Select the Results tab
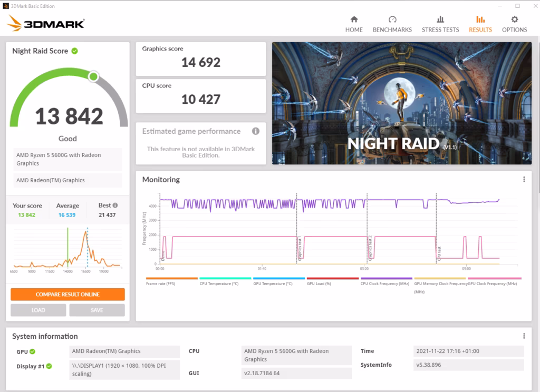The width and height of the screenshot is (540, 392). click(480, 24)
